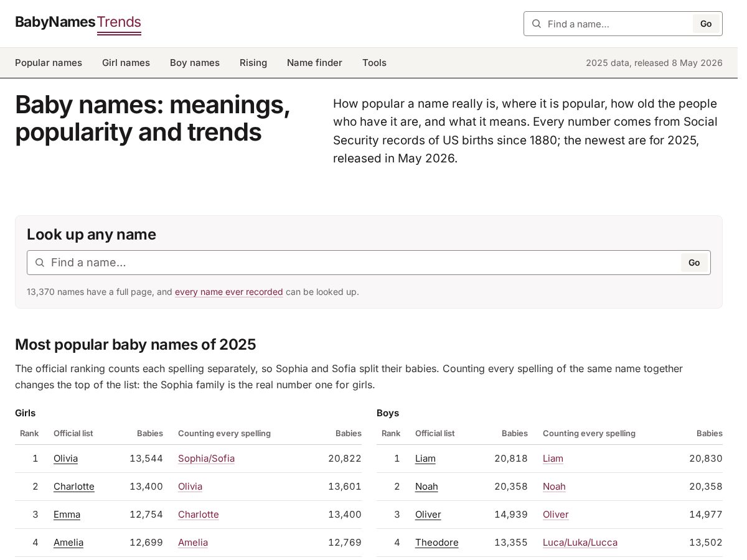Click the Boys table heading
The width and height of the screenshot is (747, 560).
388,413
